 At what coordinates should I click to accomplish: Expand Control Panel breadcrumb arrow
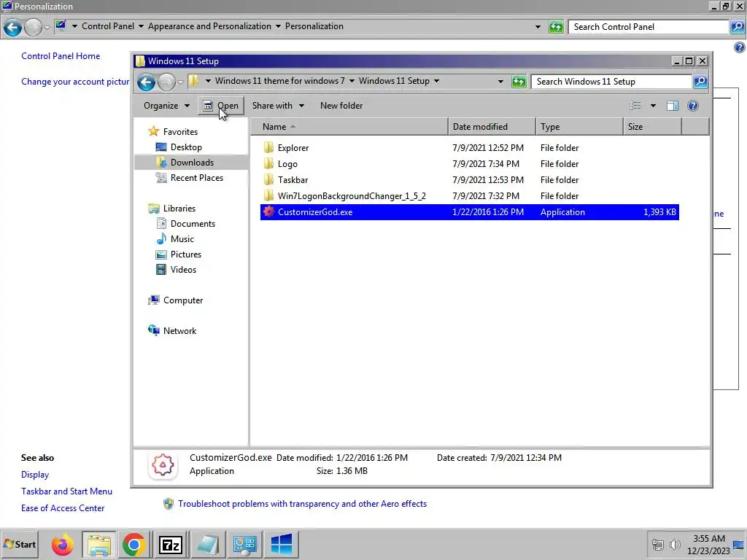[141, 26]
